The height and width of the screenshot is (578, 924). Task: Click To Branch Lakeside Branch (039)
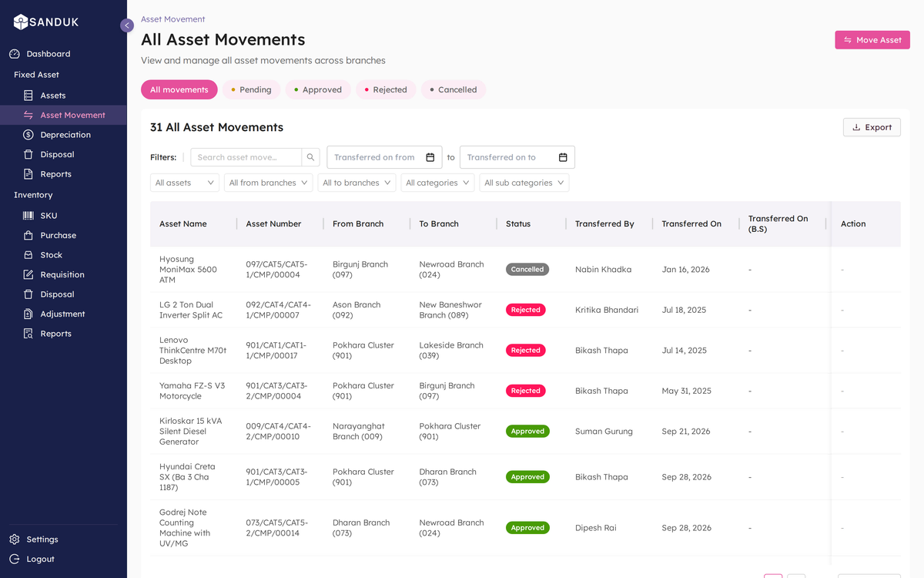(x=451, y=351)
